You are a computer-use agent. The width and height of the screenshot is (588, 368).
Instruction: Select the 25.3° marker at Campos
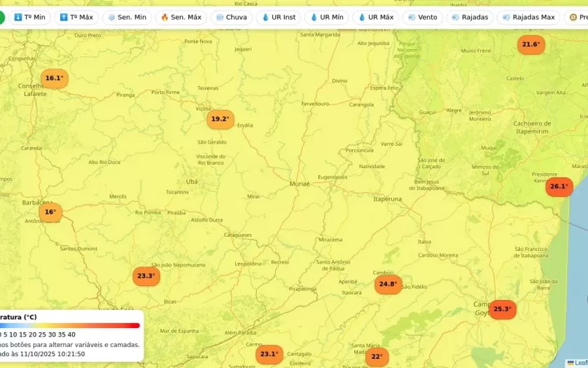502,309
